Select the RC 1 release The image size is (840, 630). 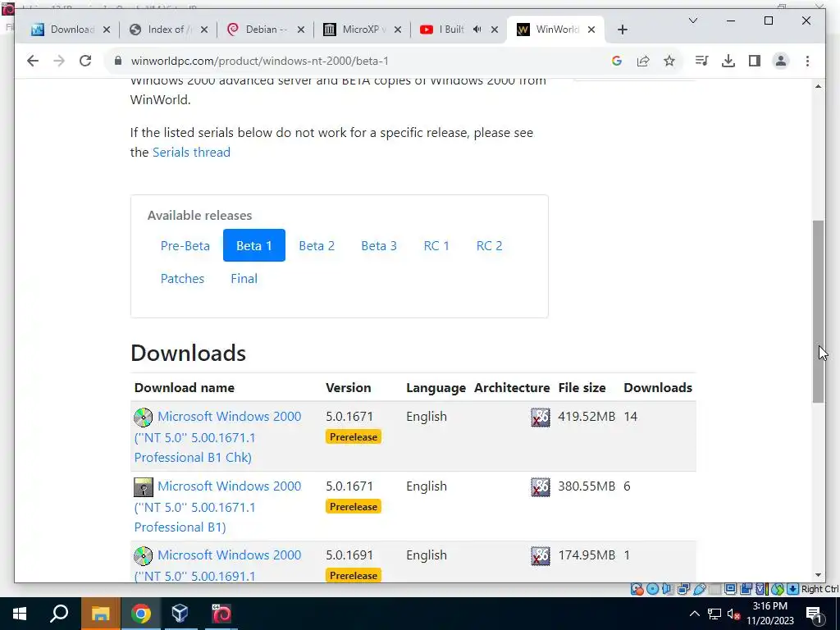pos(436,246)
